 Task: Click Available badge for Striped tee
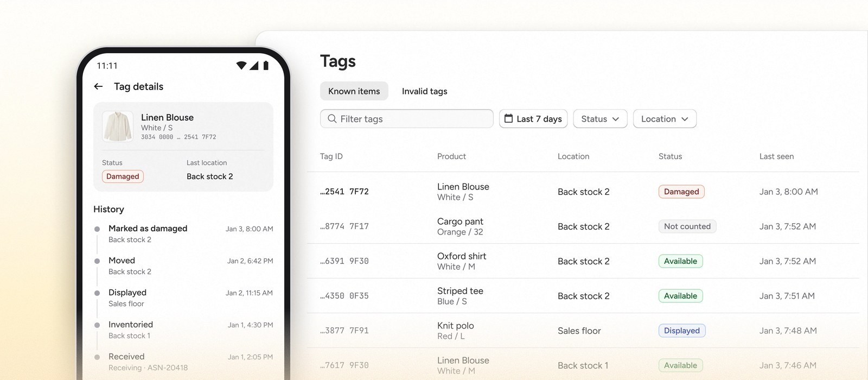681,296
